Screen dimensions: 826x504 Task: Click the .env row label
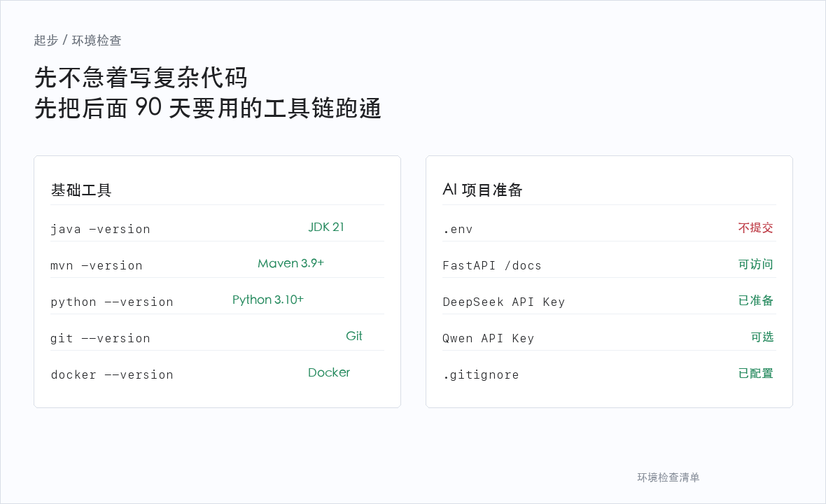[x=458, y=230]
